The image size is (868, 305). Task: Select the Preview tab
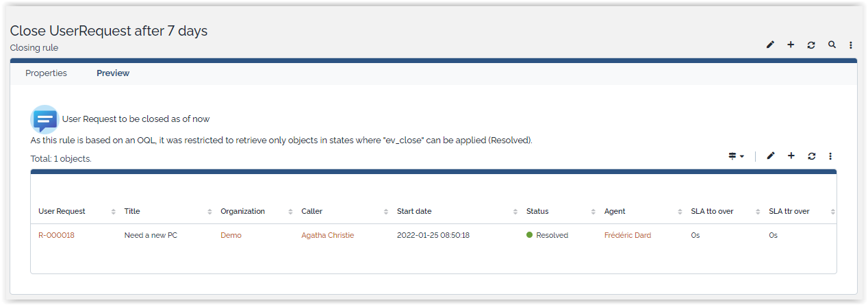tap(113, 73)
